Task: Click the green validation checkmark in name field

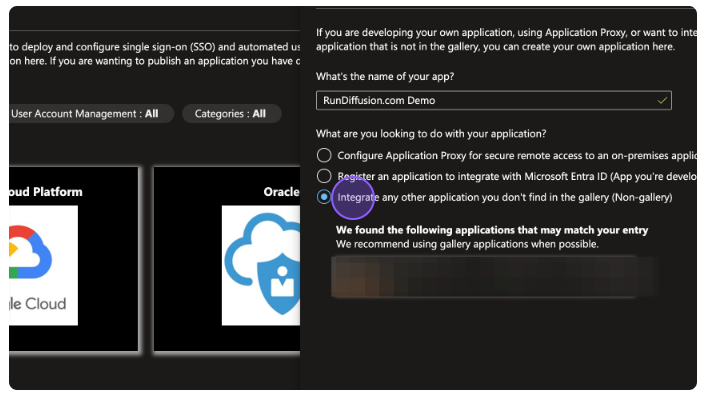Action: pyautogui.click(x=662, y=101)
